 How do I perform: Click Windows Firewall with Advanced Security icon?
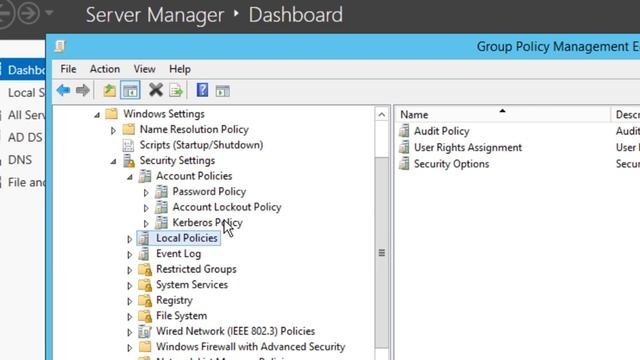(x=144, y=347)
